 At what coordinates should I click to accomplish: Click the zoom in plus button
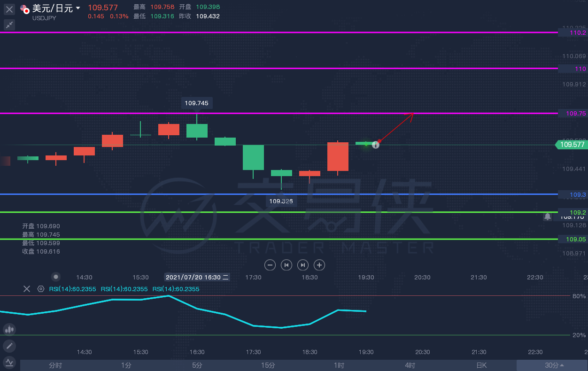[319, 265]
